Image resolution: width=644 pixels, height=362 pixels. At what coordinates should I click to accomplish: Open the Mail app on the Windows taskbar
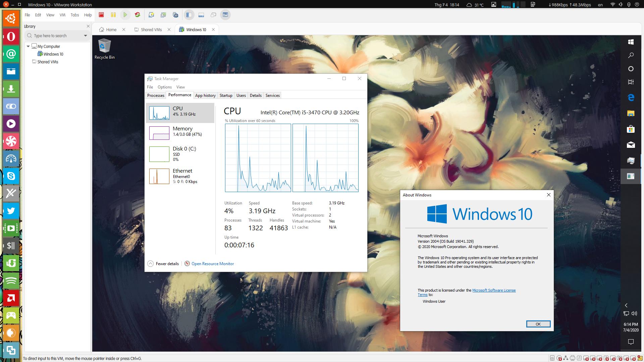point(631,145)
